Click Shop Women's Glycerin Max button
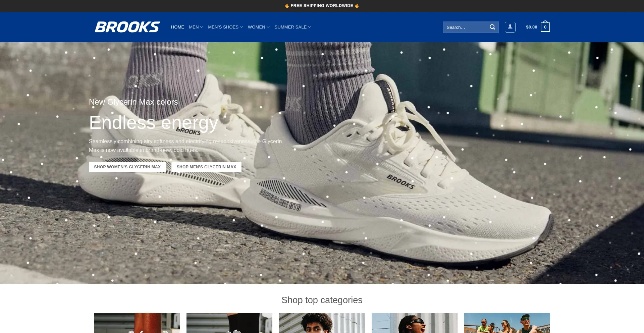 (127, 167)
